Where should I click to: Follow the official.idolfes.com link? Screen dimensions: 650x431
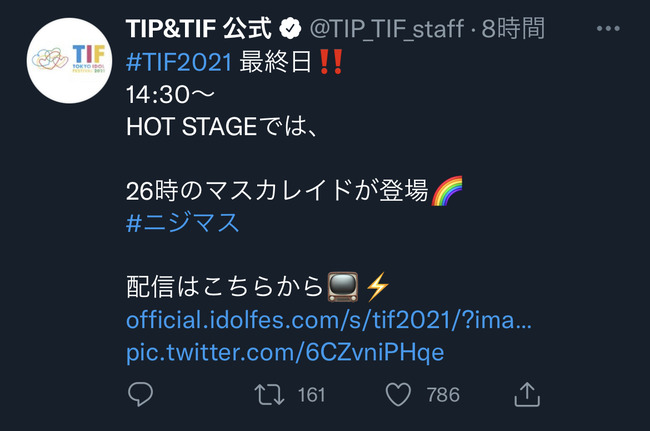point(329,320)
